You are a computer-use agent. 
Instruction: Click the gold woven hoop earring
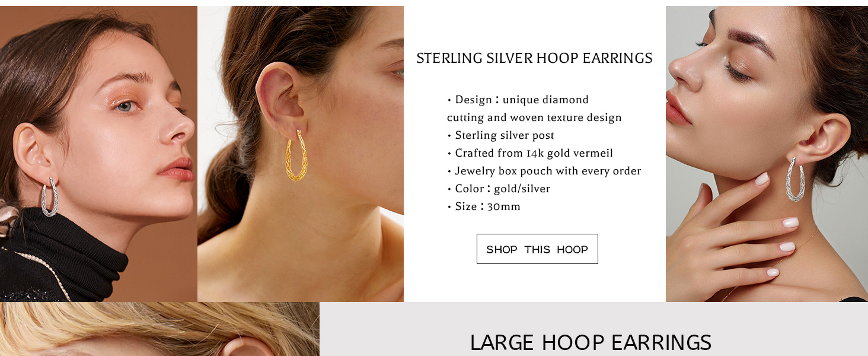click(296, 155)
